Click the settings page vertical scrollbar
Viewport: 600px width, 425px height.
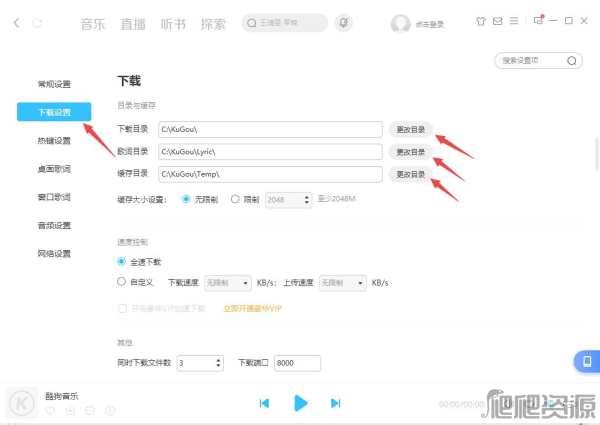(x=596, y=153)
